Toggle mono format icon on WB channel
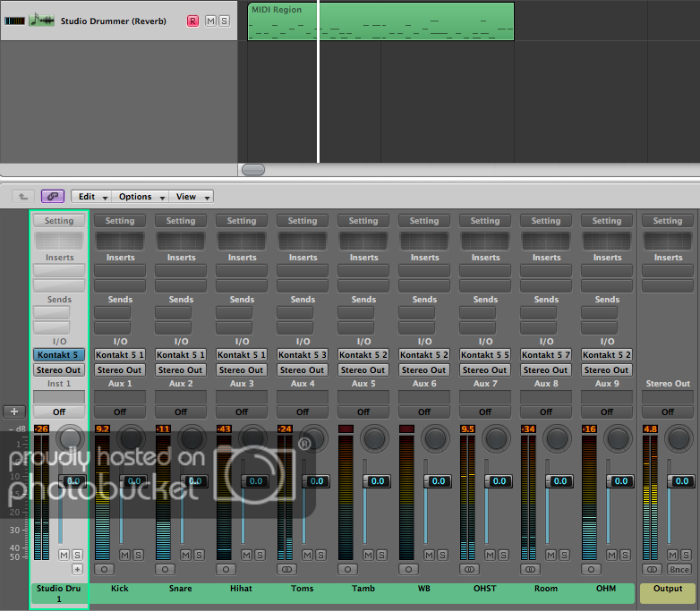This screenshot has width=700, height=611. click(408, 570)
